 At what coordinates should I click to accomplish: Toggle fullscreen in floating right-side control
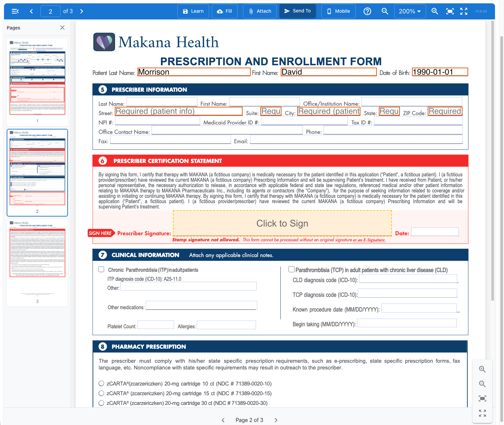(482, 413)
